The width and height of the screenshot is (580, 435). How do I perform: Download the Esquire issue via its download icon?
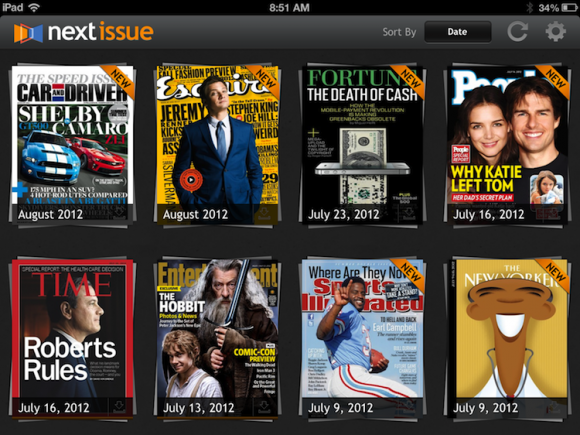pyautogui.click(x=264, y=214)
